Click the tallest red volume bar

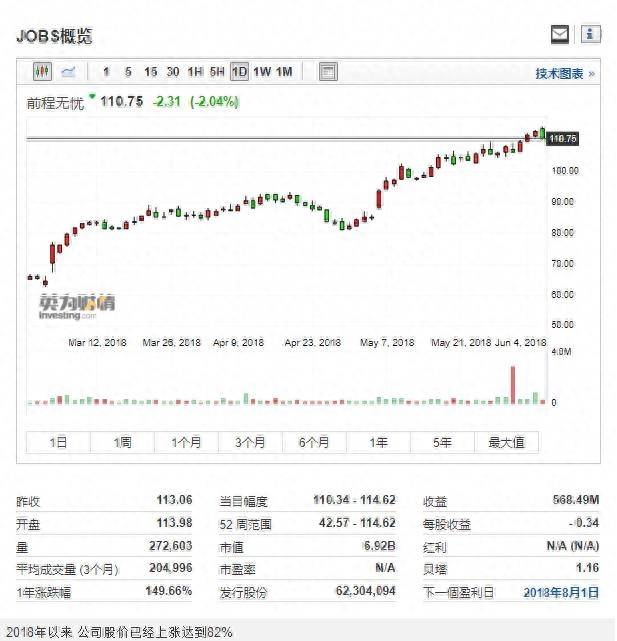pyautogui.click(x=513, y=385)
